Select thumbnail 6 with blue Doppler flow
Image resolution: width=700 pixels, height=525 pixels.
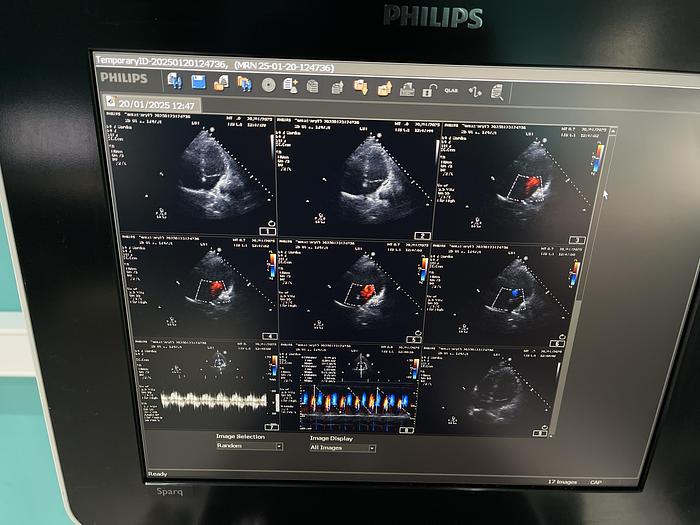504,295
